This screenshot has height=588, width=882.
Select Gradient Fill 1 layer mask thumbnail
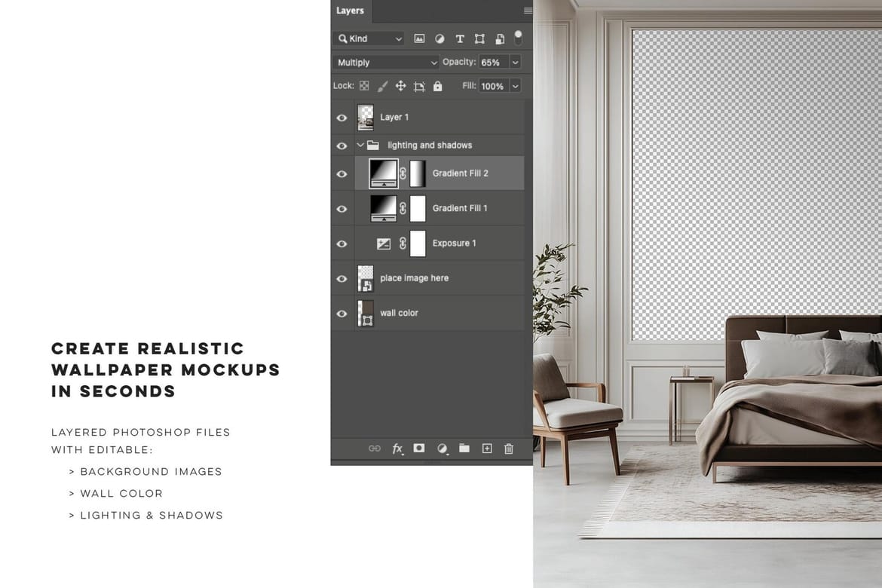418,208
